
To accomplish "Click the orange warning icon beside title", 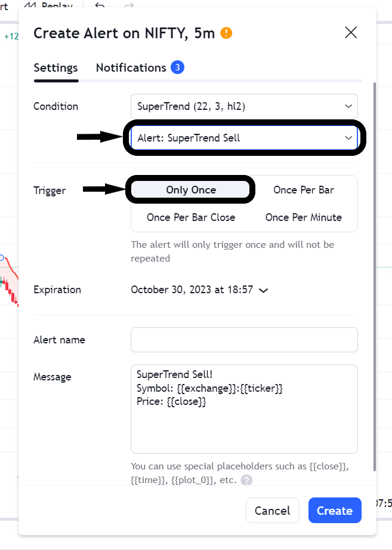I will point(226,33).
